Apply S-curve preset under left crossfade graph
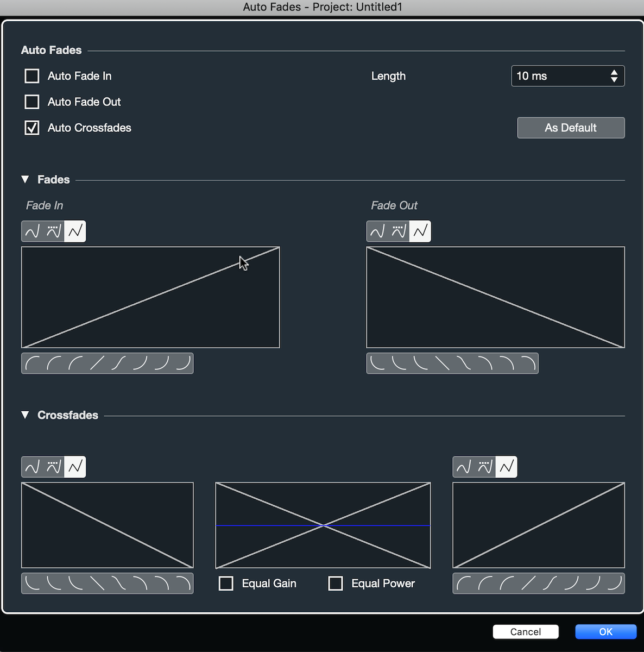Image resolution: width=644 pixels, height=652 pixels. (x=118, y=584)
